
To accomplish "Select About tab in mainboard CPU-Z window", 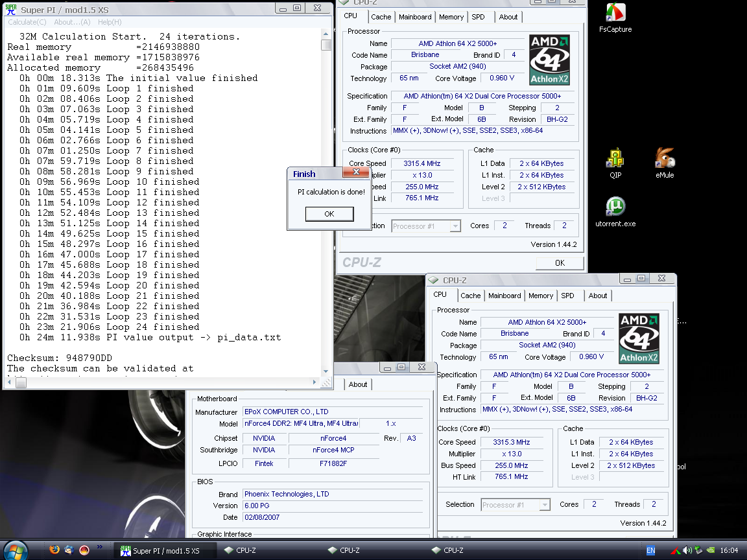I will point(358,384).
